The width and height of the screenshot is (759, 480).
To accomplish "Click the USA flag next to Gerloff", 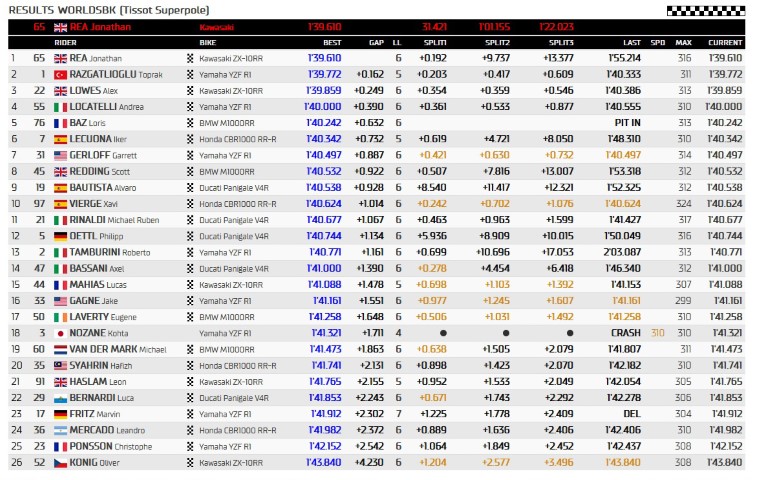I will tap(59, 155).
